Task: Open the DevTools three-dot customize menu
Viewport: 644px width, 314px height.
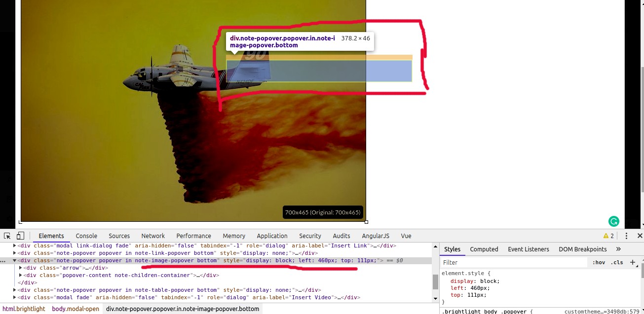Action: tap(626, 236)
